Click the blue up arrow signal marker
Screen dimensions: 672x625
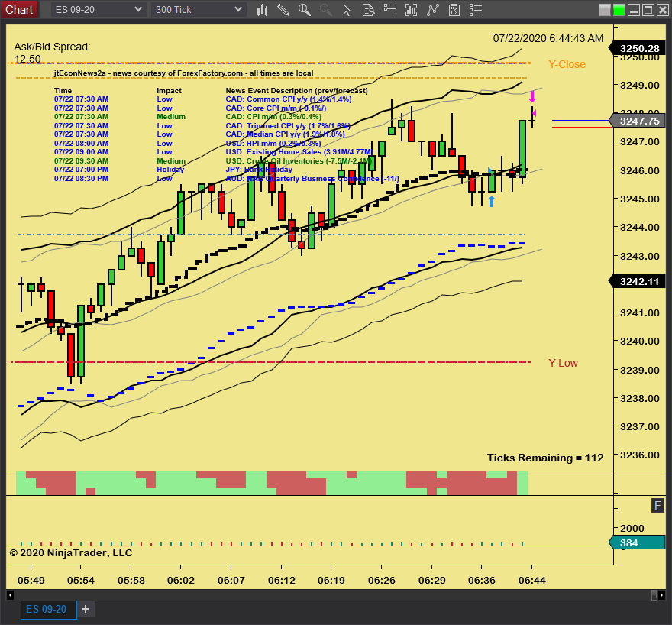pyautogui.click(x=492, y=201)
